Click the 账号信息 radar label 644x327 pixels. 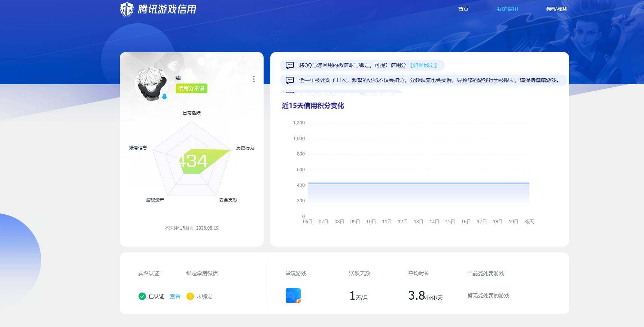tap(138, 148)
